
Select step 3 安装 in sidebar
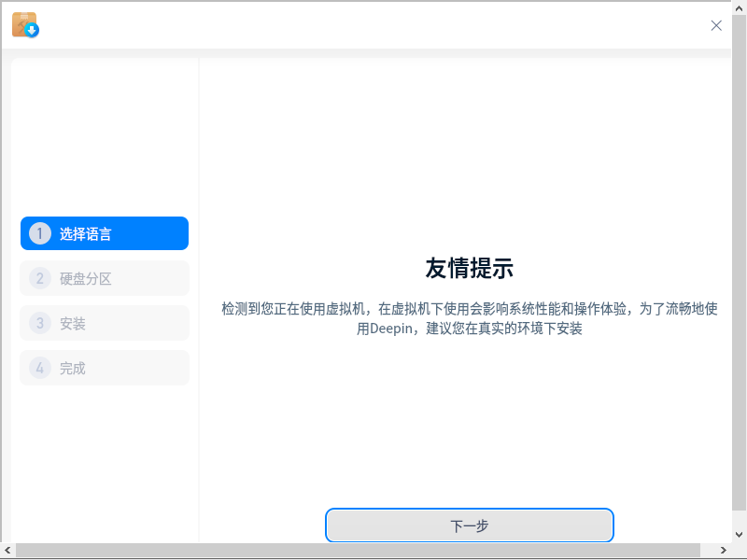pos(105,323)
